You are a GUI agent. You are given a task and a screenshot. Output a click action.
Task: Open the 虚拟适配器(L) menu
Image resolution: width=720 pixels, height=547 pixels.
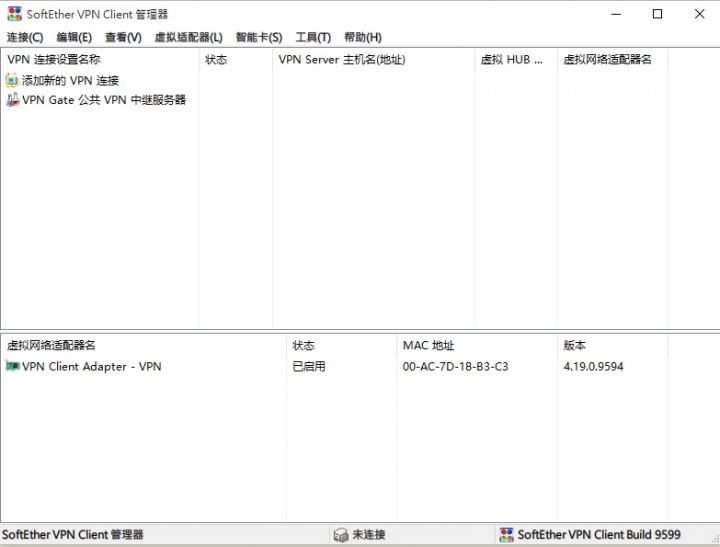pyautogui.click(x=188, y=37)
